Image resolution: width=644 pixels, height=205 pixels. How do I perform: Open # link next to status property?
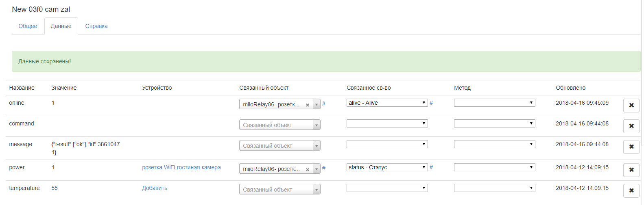point(431,168)
